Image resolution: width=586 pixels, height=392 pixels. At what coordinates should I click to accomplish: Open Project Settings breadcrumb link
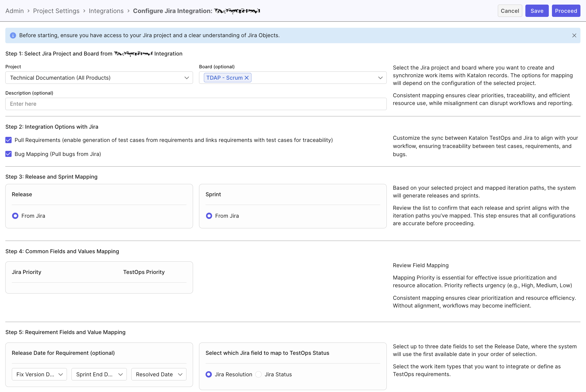pos(56,11)
